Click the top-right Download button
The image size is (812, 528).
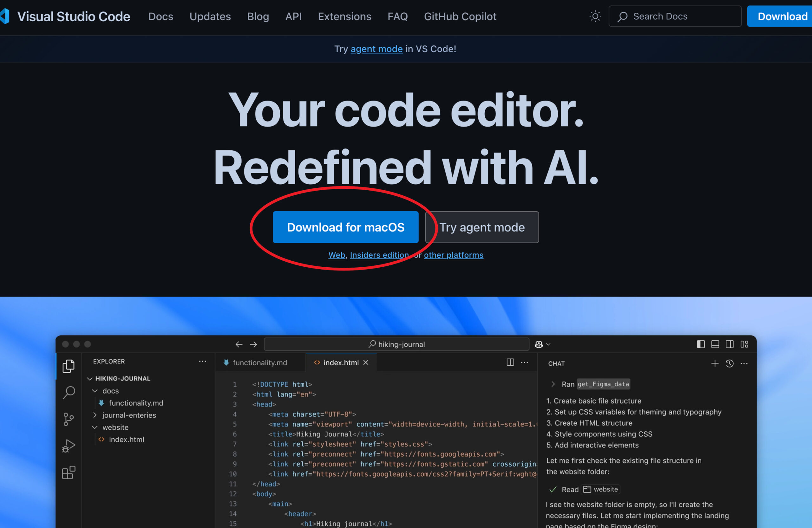780,16
